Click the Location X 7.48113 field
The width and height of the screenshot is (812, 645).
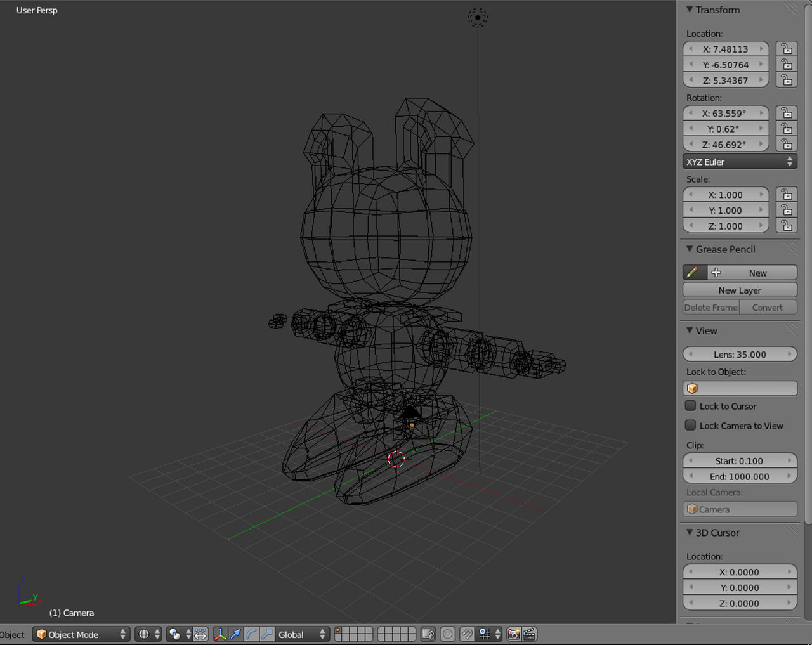pos(726,49)
